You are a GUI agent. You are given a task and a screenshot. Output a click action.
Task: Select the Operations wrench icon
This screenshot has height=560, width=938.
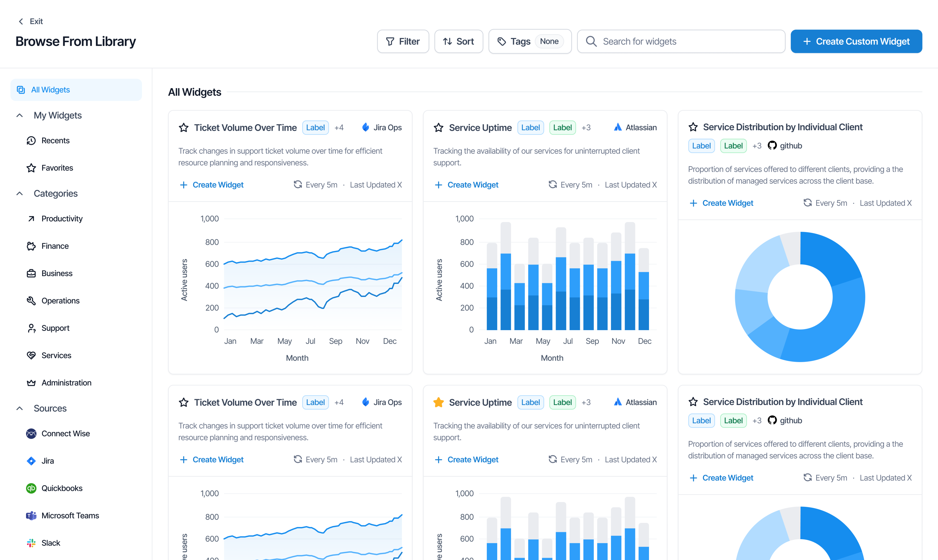pyautogui.click(x=31, y=301)
